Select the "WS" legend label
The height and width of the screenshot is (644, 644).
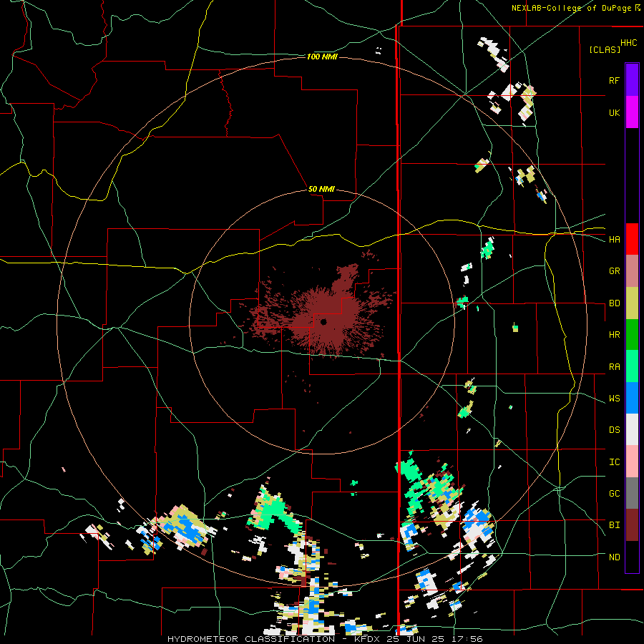point(615,398)
